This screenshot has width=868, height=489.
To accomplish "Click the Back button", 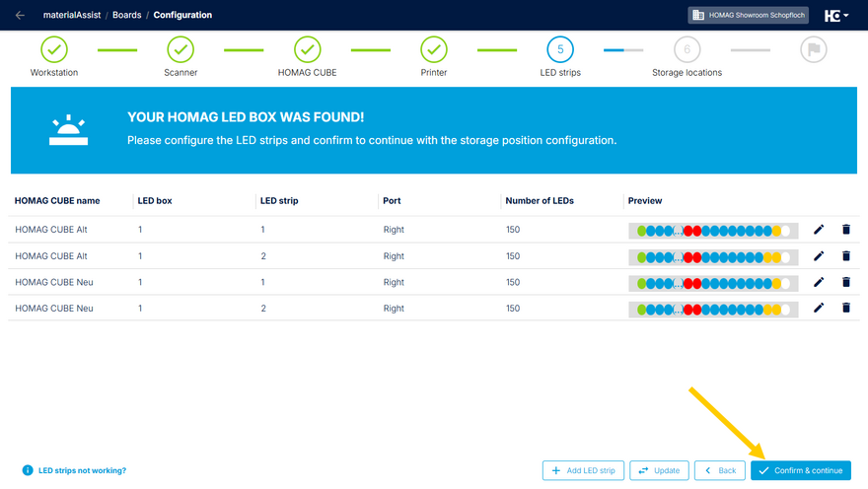I will [x=720, y=470].
